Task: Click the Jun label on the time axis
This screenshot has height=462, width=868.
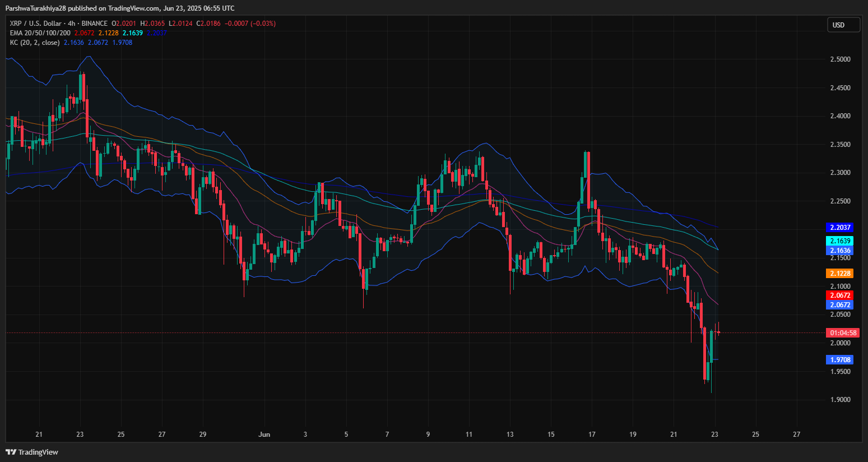Action: click(x=264, y=435)
